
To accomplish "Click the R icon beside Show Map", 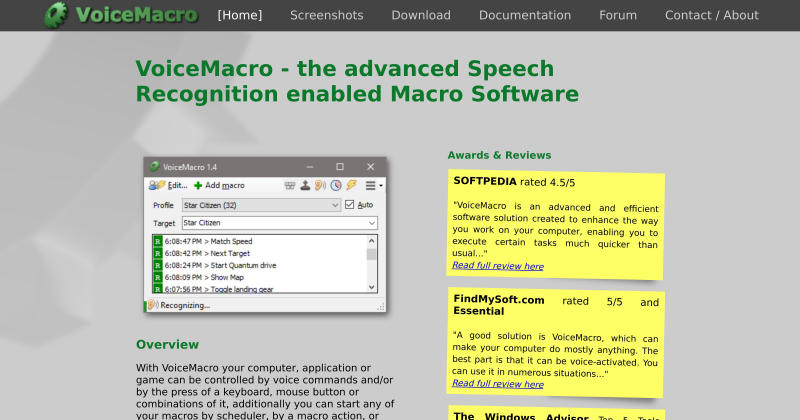I will [x=158, y=278].
